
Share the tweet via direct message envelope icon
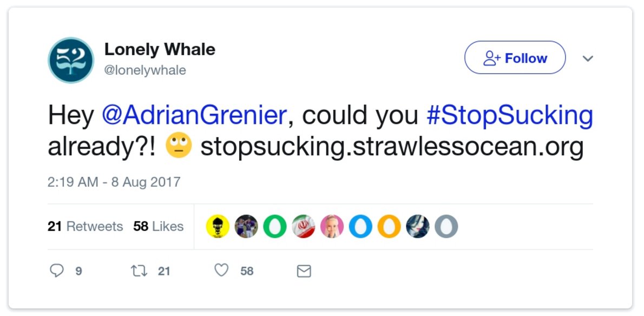tap(305, 270)
